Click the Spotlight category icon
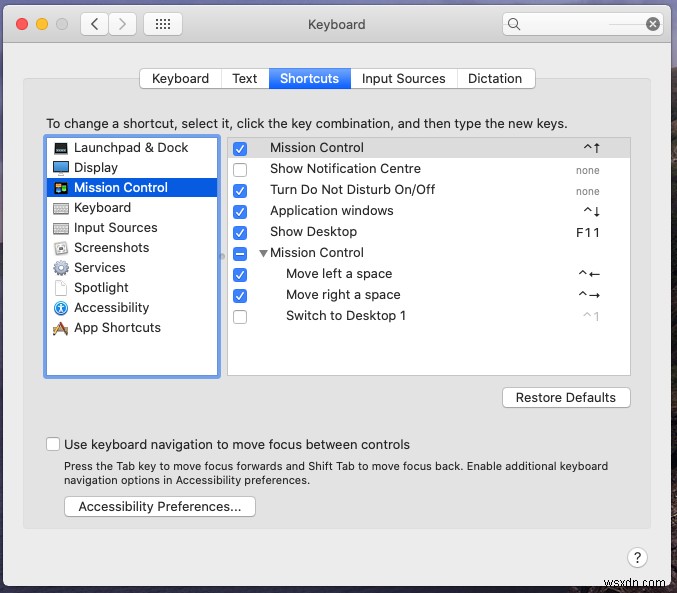The width and height of the screenshot is (677, 593). click(x=61, y=288)
